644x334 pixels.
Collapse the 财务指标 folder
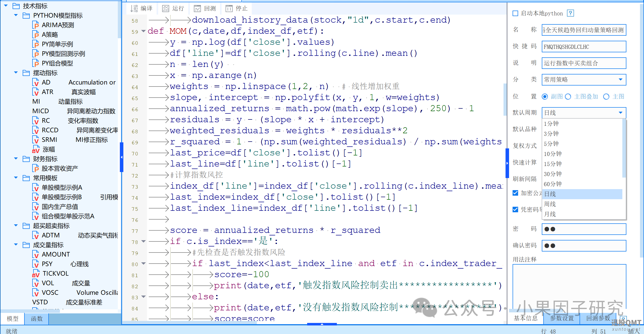coord(16,159)
